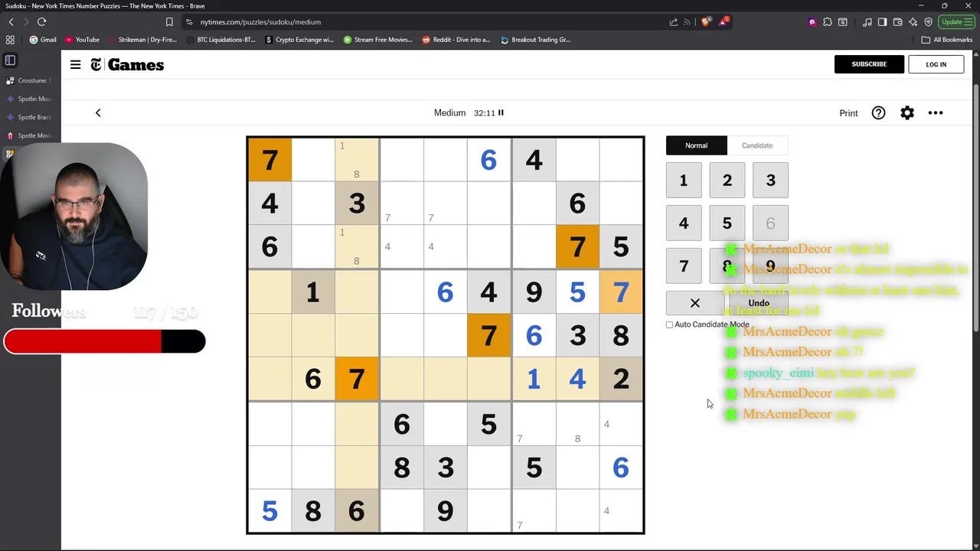The width and height of the screenshot is (980, 551).
Task: Open the Spotle Bracket vertical tab
Action: 28,117
